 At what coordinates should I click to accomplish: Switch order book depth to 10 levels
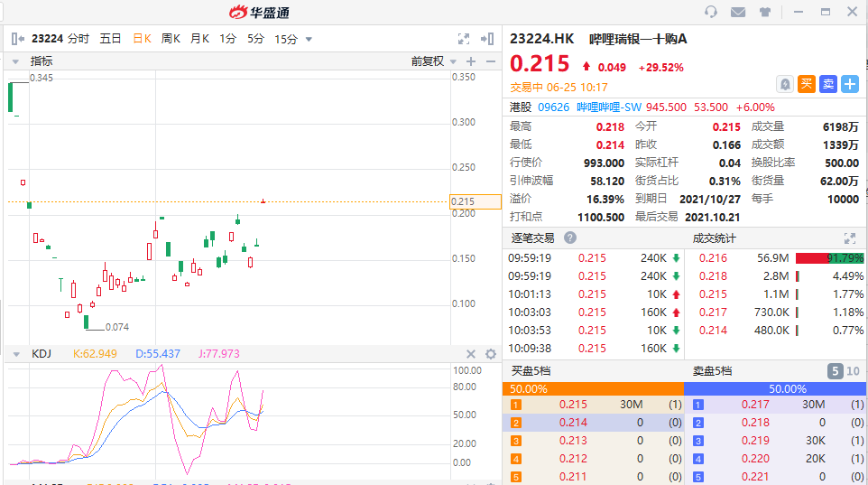(853, 371)
